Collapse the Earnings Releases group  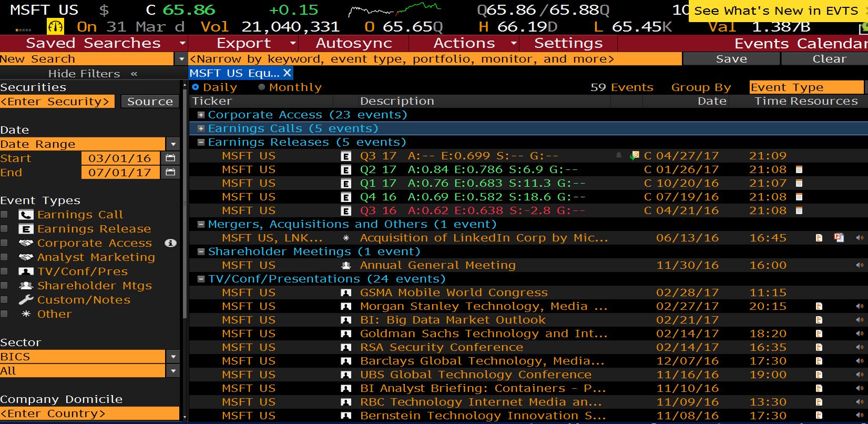[201, 142]
